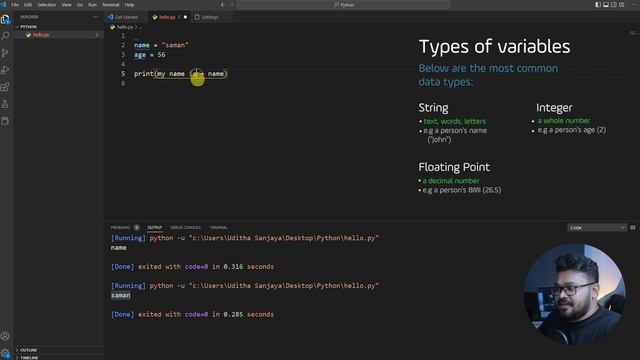640x360 pixels.
Task: Open the Extensions view
Action: click(5, 87)
